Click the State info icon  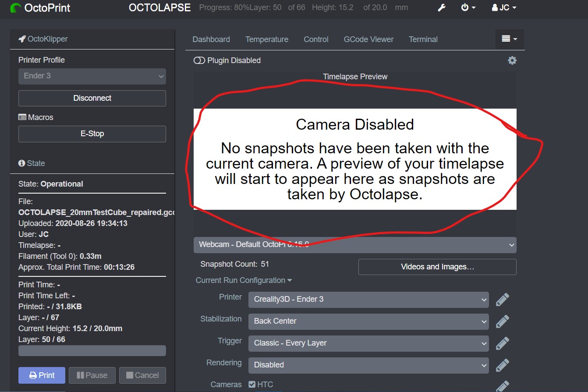pos(21,163)
